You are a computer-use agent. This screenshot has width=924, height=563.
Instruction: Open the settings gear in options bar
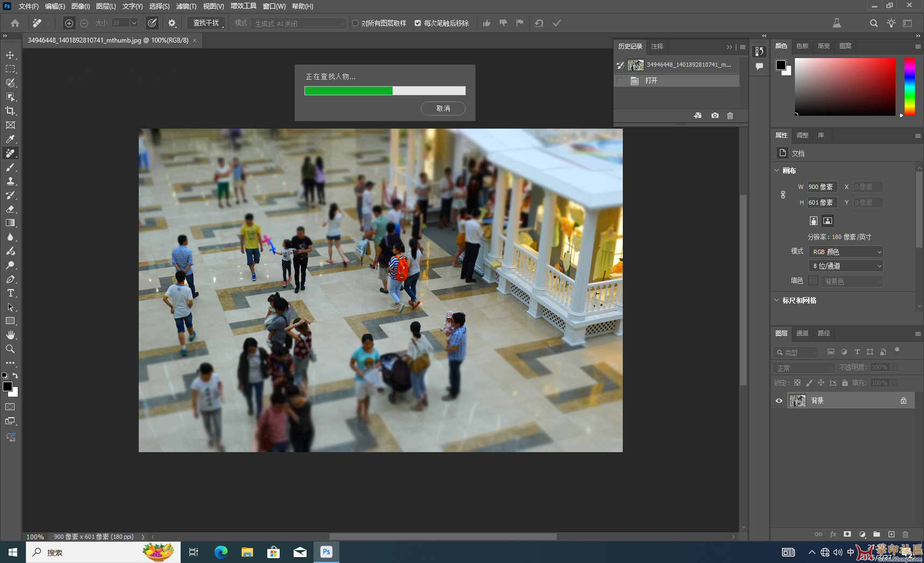(172, 23)
